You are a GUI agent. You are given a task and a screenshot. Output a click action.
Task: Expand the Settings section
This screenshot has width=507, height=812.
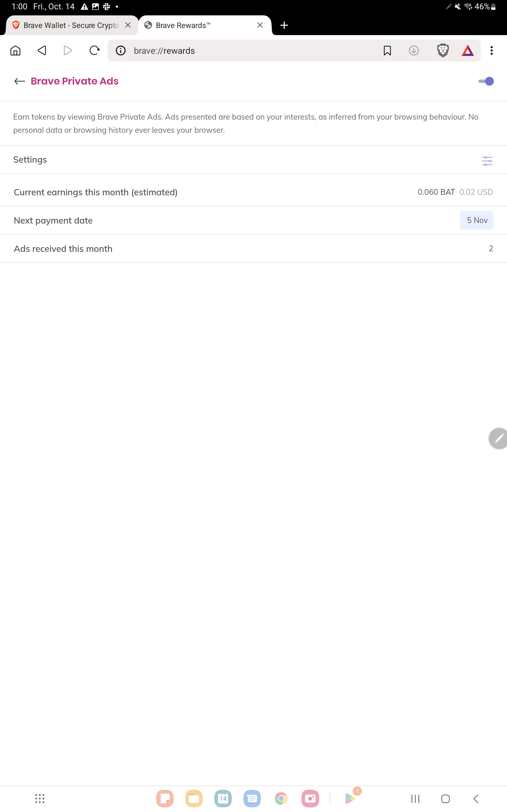click(x=30, y=160)
